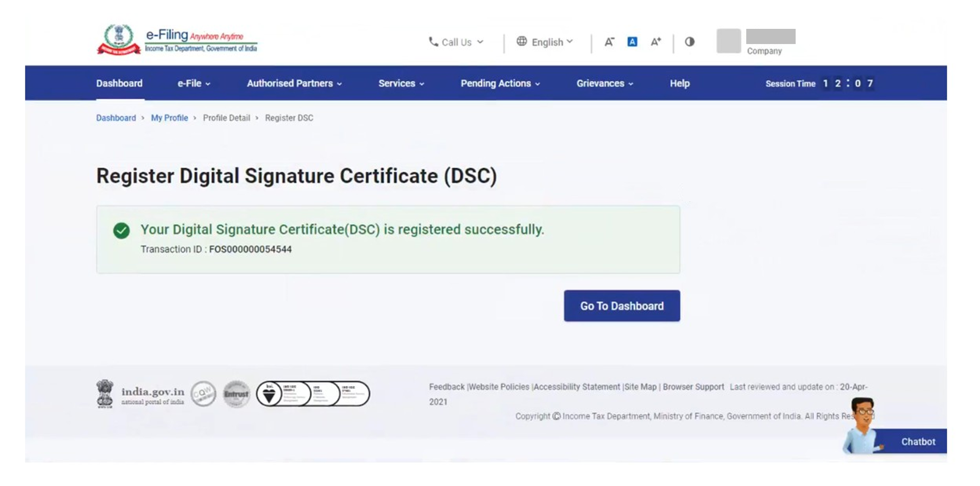Click the Call Us phone icon
980x486 pixels.
coord(432,42)
